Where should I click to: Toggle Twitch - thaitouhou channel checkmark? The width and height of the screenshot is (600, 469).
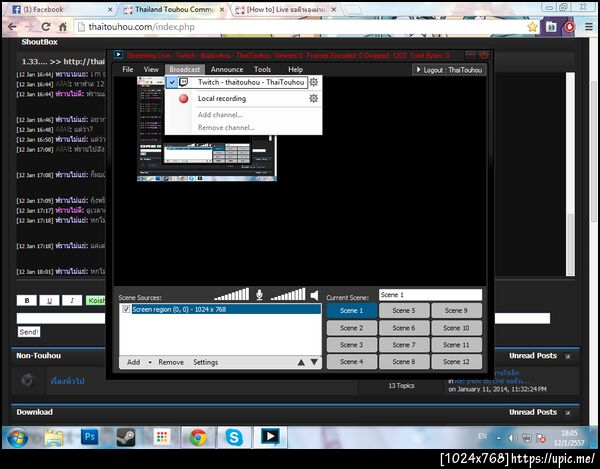point(173,82)
